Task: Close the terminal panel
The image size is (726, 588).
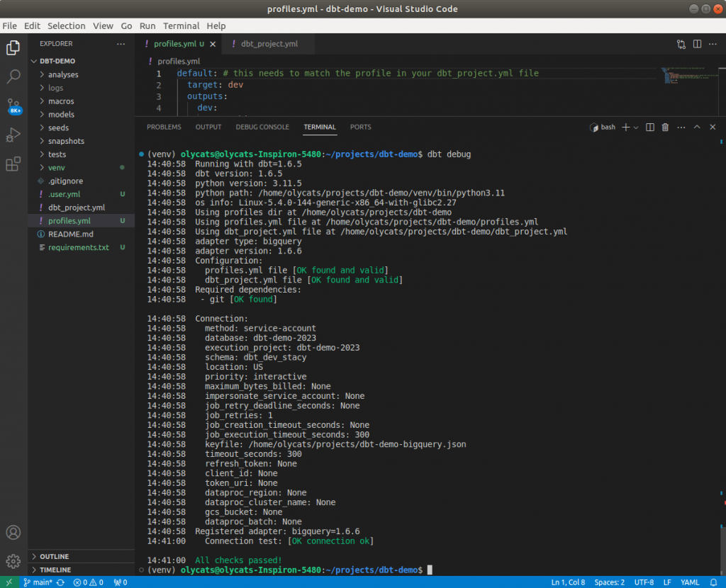Action: [x=713, y=128]
